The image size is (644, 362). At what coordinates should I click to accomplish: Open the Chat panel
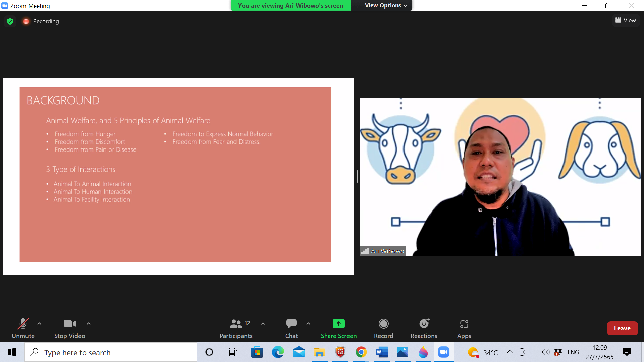coord(291,328)
